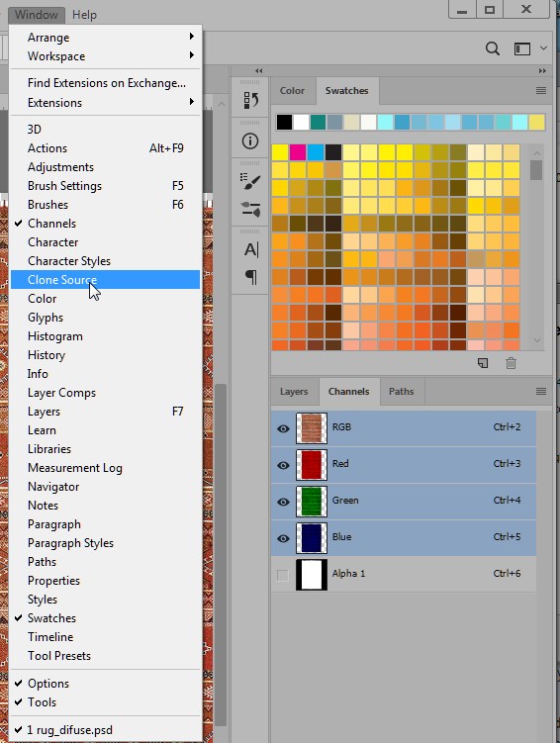The image size is (560, 743).
Task: Collapse the icon dock double arrows
Action: pos(258,70)
